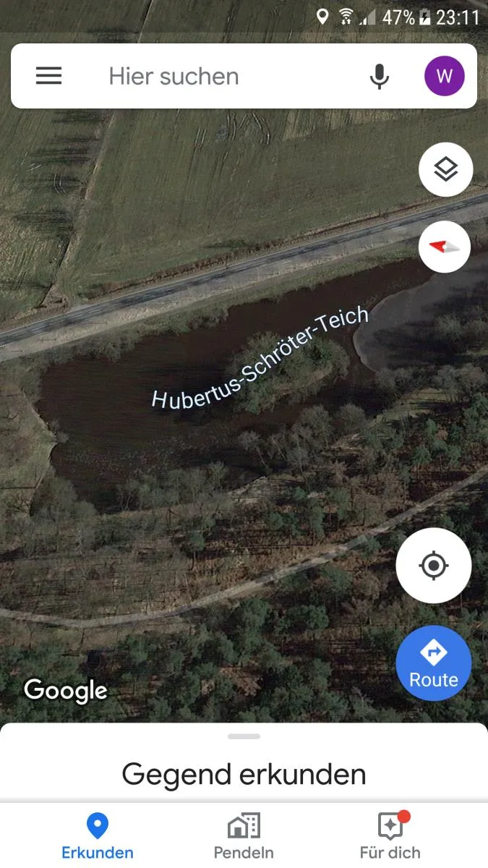Tap the battery indicator in status bar
This screenshot has height=868, width=488.
point(425,17)
